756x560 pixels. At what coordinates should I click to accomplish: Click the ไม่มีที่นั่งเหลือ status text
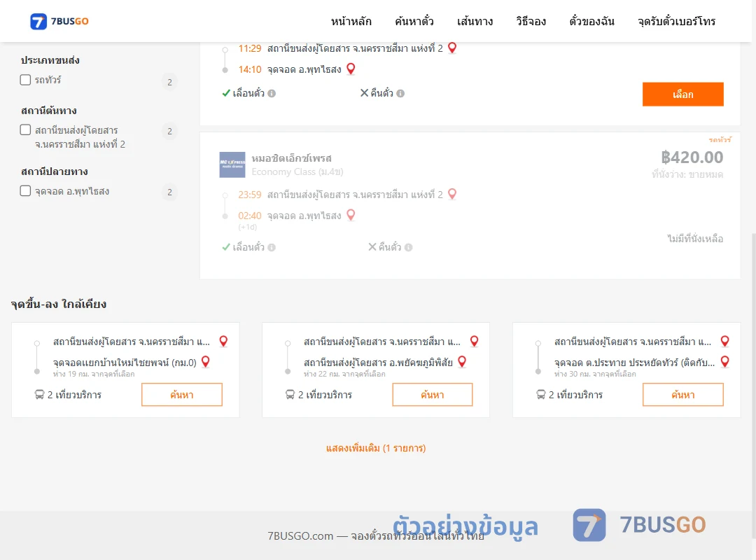695,238
